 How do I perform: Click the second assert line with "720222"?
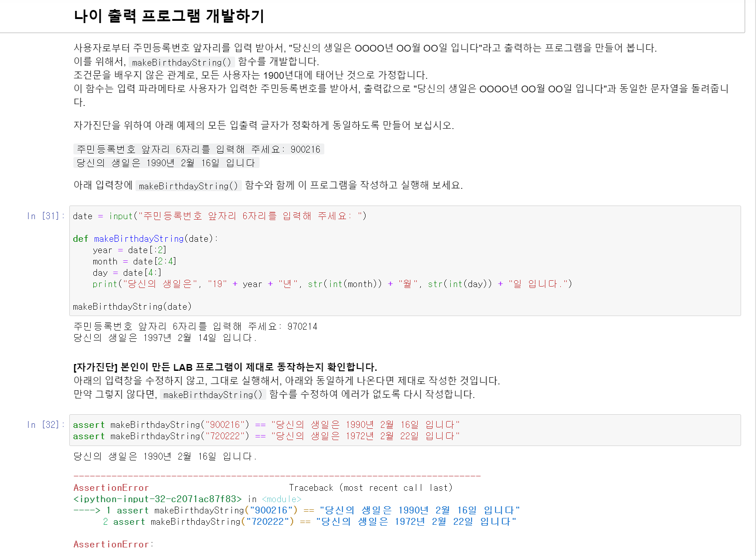click(266, 436)
